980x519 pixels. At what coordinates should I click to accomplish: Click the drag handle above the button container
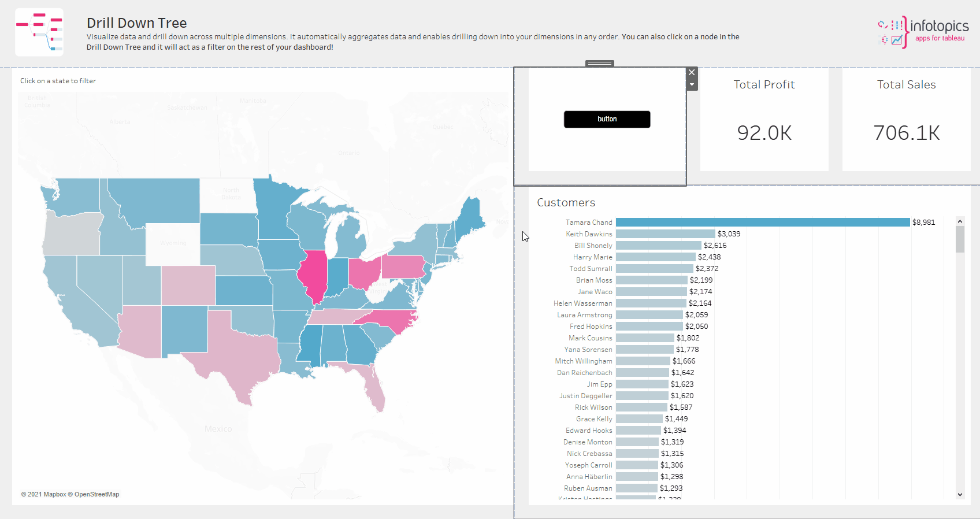(x=600, y=64)
